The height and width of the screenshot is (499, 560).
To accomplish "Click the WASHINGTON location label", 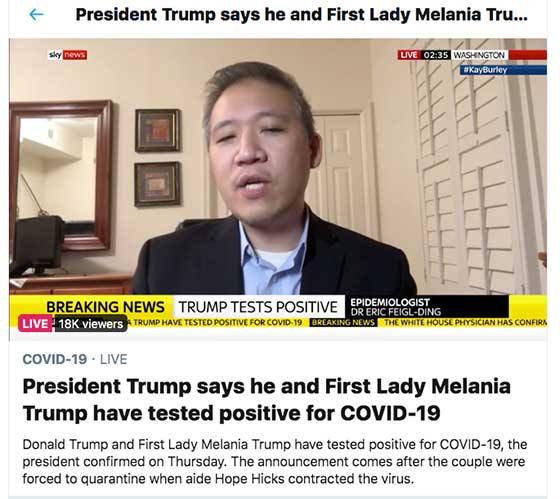I will pos(479,55).
